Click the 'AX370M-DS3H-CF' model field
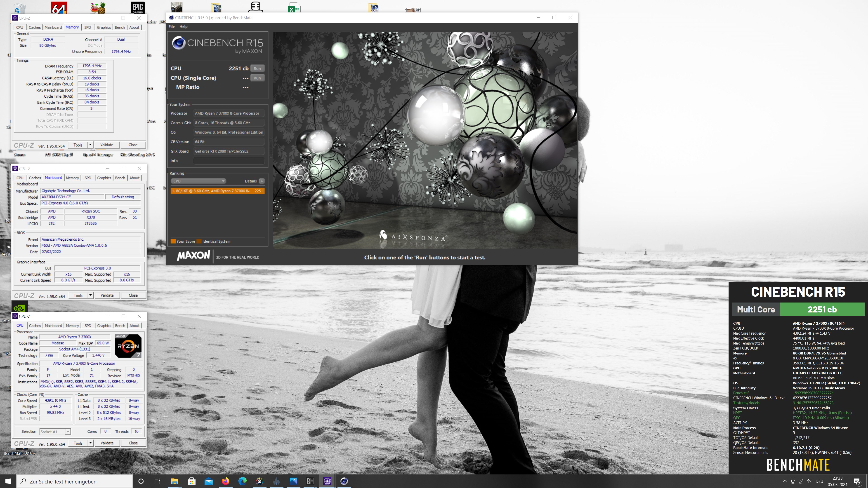 (72, 197)
